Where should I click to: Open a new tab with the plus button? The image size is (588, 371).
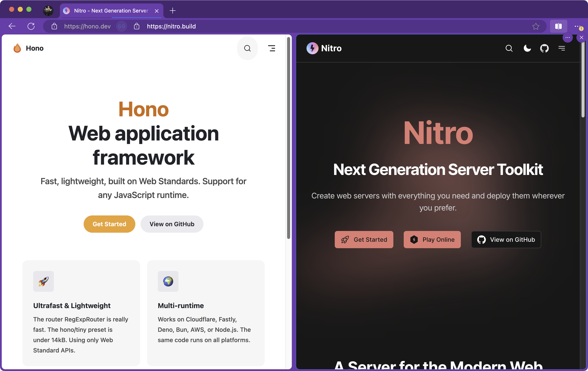[x=173, y=11]
